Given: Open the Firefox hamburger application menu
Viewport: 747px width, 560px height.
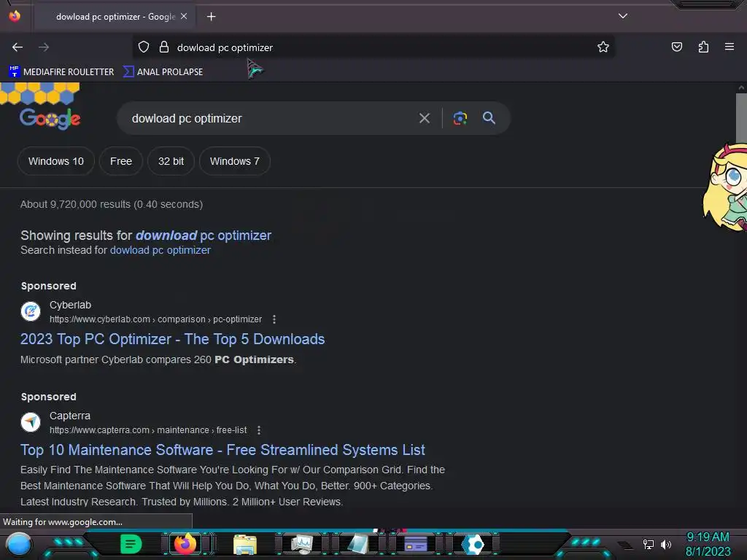Looking at the screenshot, I should 729,47.
